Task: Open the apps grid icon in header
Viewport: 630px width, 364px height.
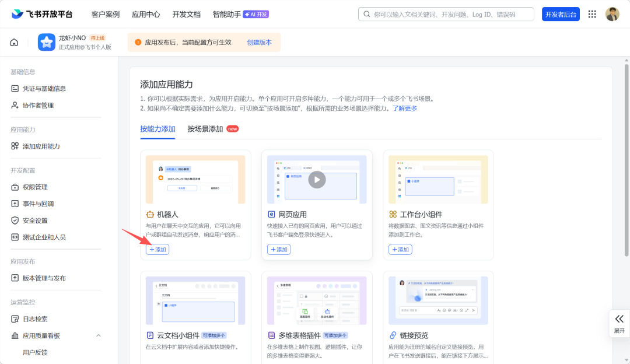Action: (x=592, y=14)
